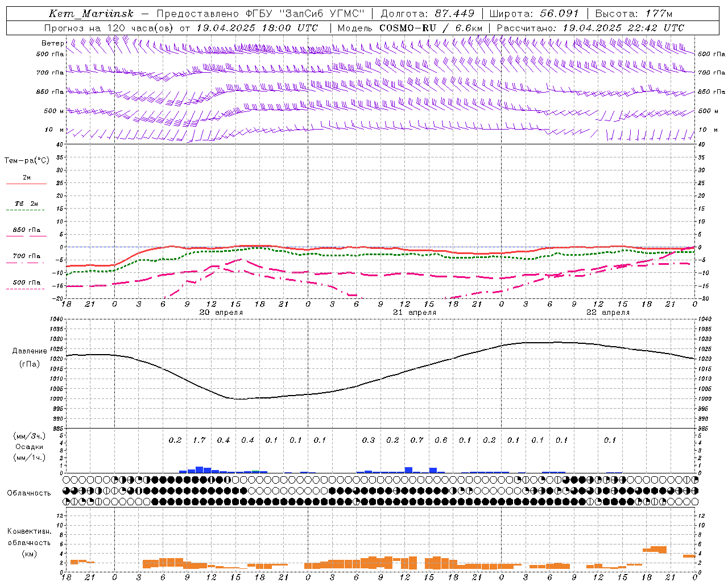Image resolution: width=728 pixels, height=582 pixels.
Task: Click the Давление pressure panel label
Action: pos(30,351)
